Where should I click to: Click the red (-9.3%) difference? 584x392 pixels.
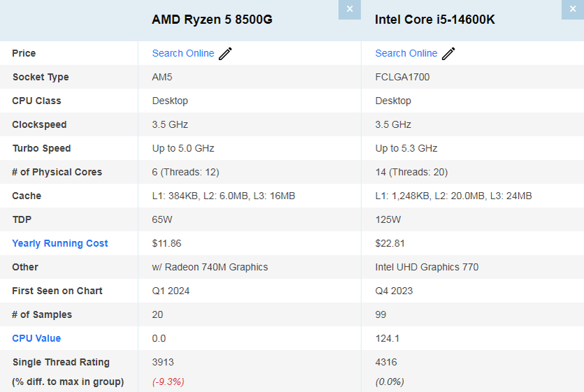tap(168, 382)
